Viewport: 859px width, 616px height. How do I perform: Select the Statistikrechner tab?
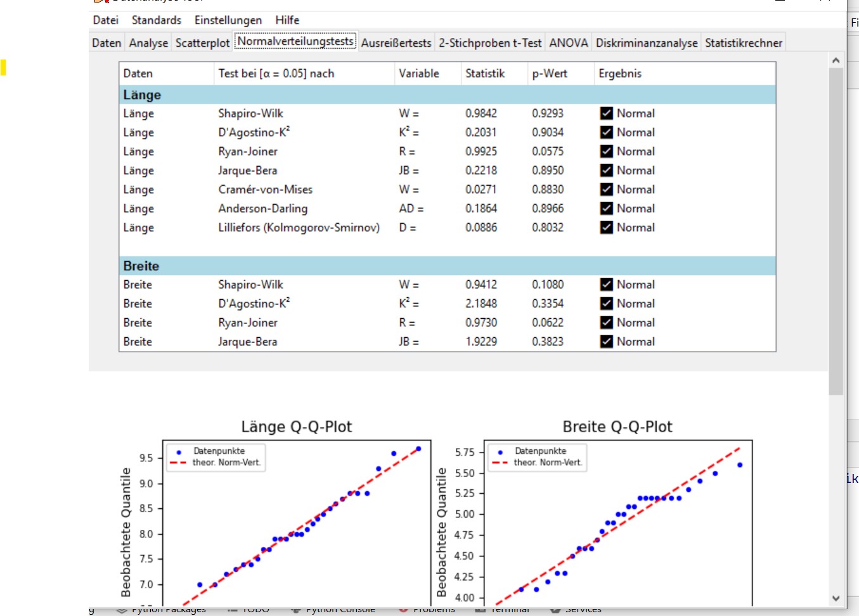pos(744,43)
